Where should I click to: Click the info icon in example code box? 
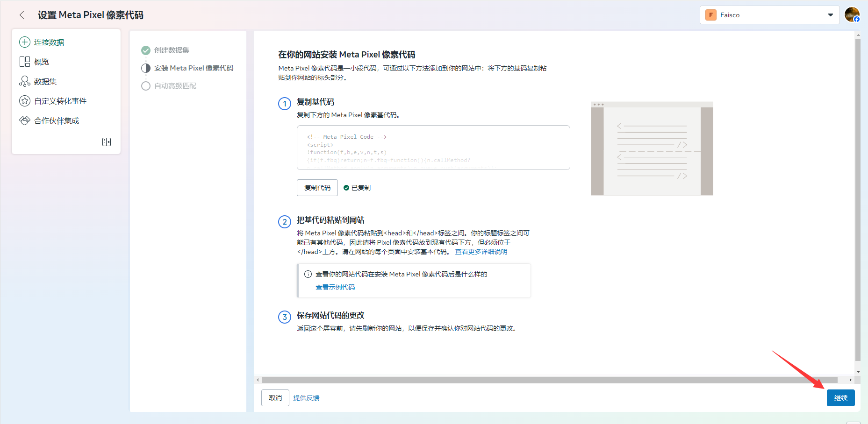[x=308, y=274]
